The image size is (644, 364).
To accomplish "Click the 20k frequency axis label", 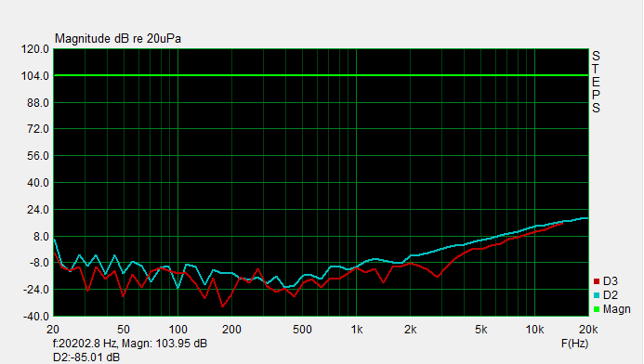I will tap(588, 330).
